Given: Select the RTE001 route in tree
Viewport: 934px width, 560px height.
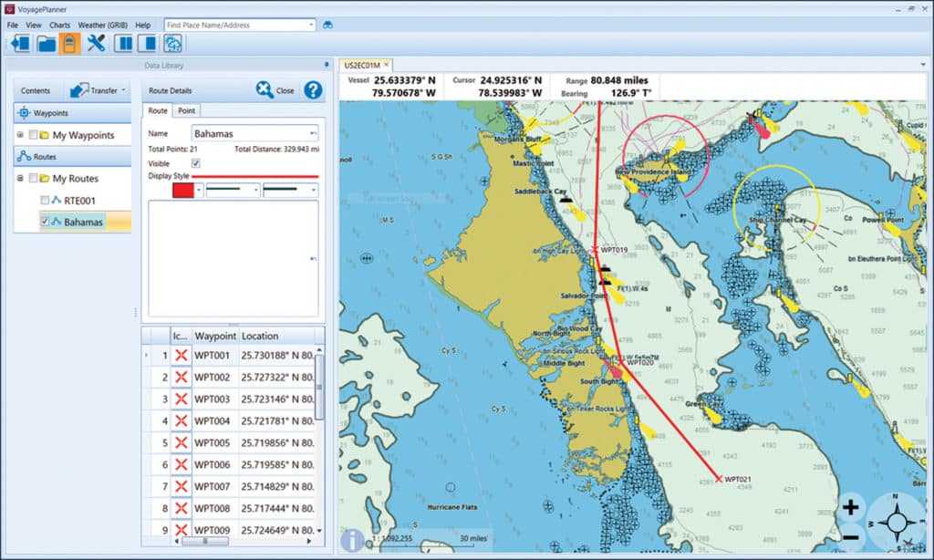Looking at the screenshot, I should (79, 201).
